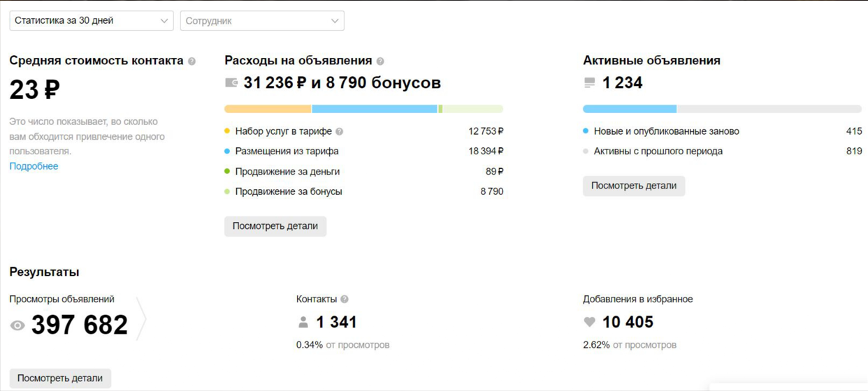Click "Активны с прошлого периода" label
The width and height of the screenshot is (868, 391).
tap(658, 151)
